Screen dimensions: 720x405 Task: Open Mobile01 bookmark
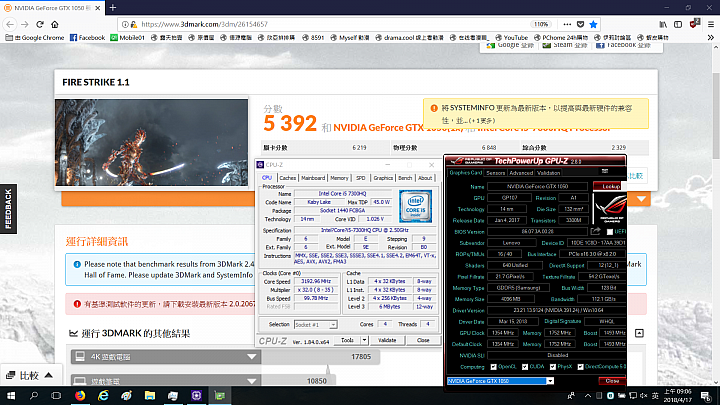tap(128, 38)
